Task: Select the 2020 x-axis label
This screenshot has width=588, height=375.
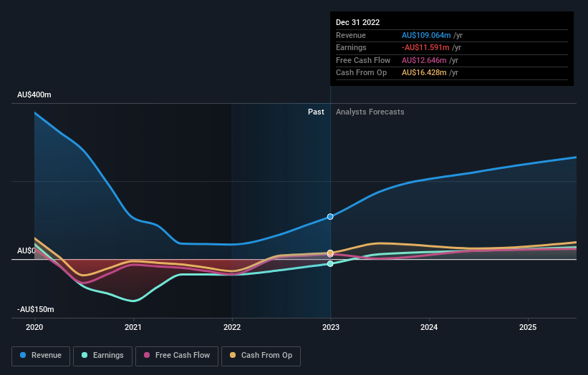Action: point(34,327)
